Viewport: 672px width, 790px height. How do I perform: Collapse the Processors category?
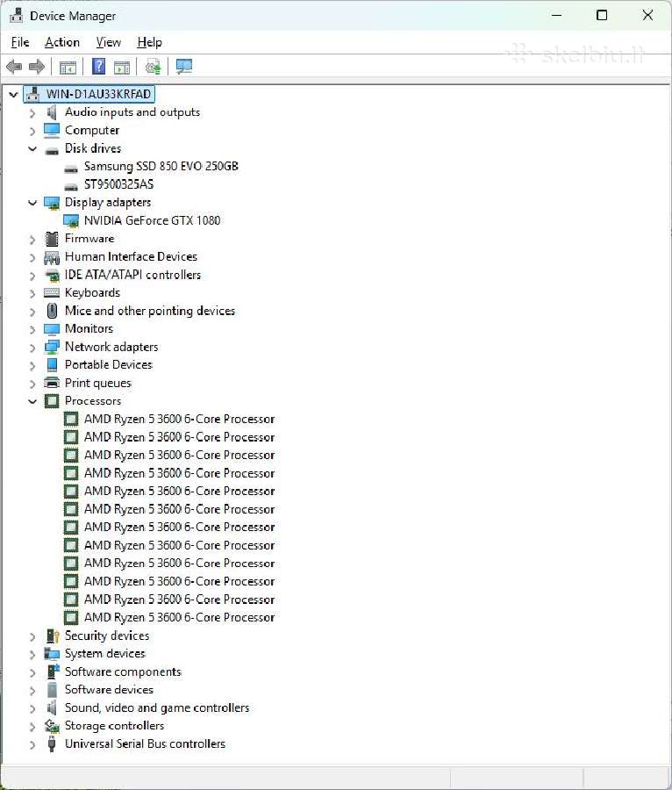32,401
